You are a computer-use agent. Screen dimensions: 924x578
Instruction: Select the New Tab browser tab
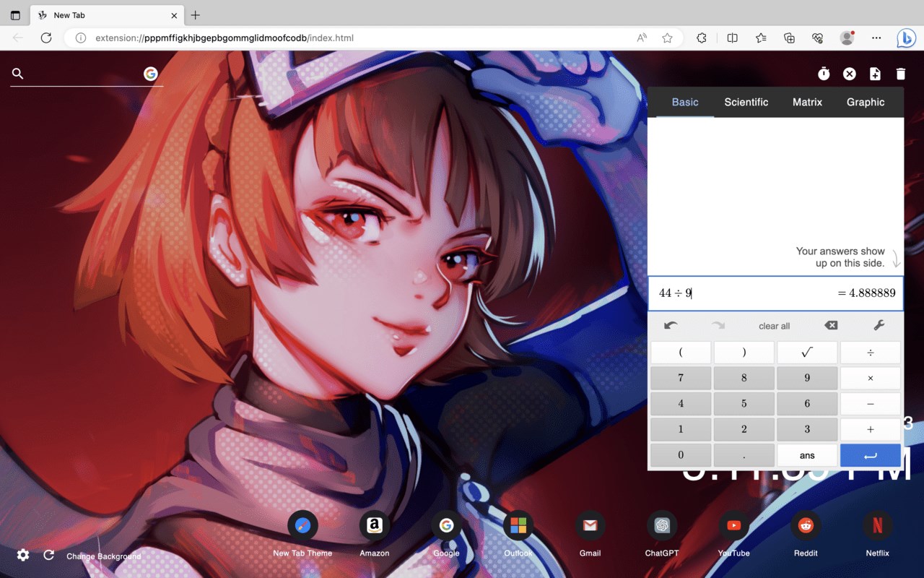(107, 15)
